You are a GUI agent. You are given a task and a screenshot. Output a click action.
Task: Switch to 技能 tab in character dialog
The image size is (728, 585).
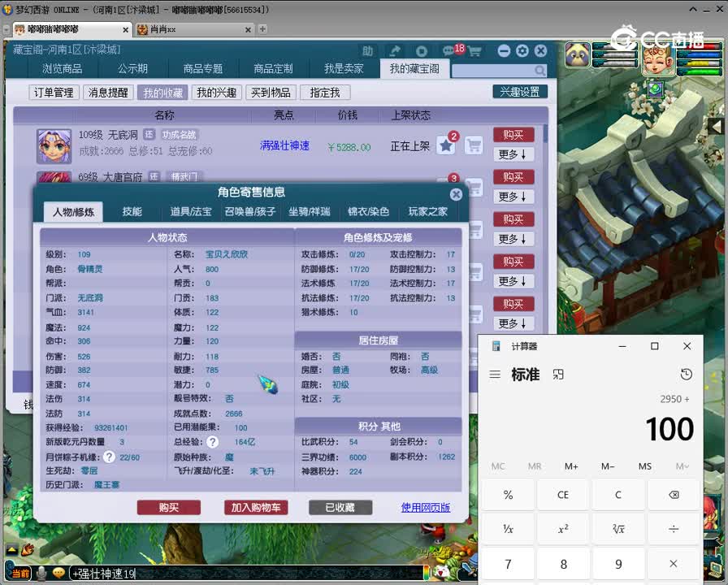[x=132, y=212]
